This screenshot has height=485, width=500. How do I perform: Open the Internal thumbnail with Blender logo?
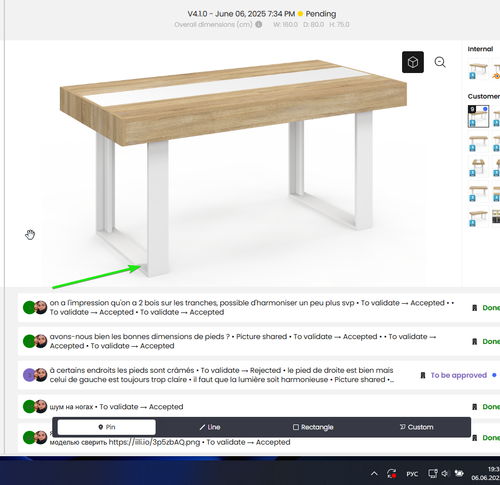point(496,69)
